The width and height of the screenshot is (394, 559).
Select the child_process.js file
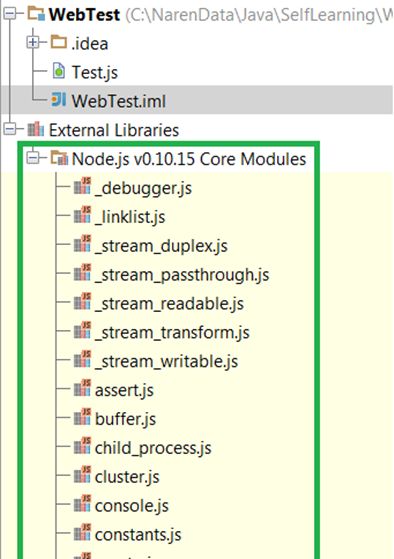coord(153,448)
